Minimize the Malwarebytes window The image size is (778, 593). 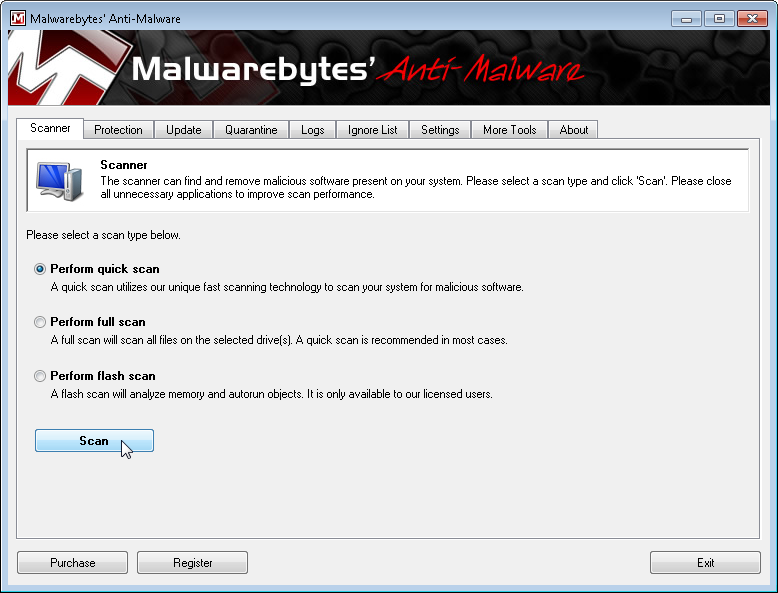pyautogui.click(x=686, y=19)
